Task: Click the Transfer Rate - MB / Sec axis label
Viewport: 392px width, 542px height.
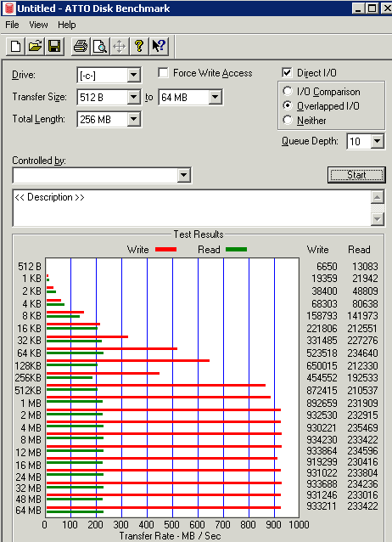Action: click(170, 536)
